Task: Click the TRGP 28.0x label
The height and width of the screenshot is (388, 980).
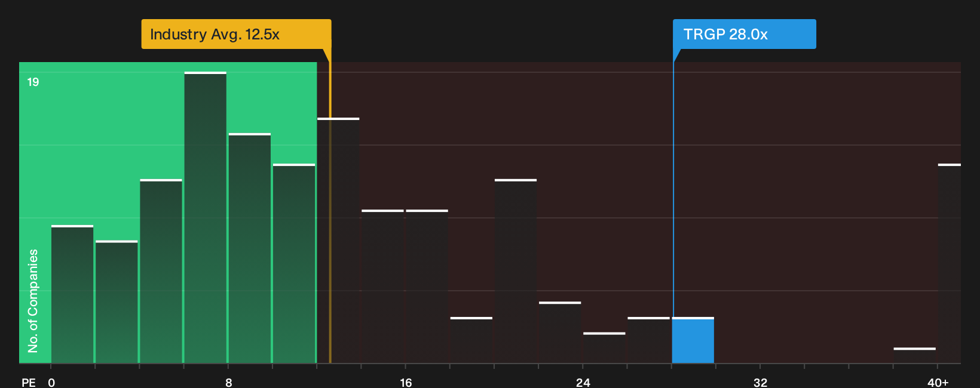Action: [x=744, y=34]
